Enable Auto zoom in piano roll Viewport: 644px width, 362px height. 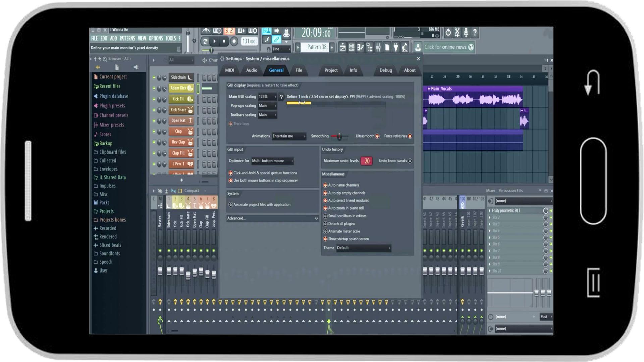click(326, 208)
